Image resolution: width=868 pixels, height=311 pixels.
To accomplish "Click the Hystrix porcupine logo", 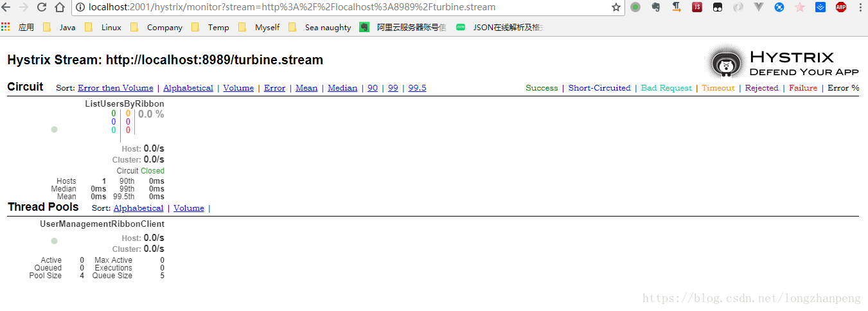I will (x=726, y=63).
